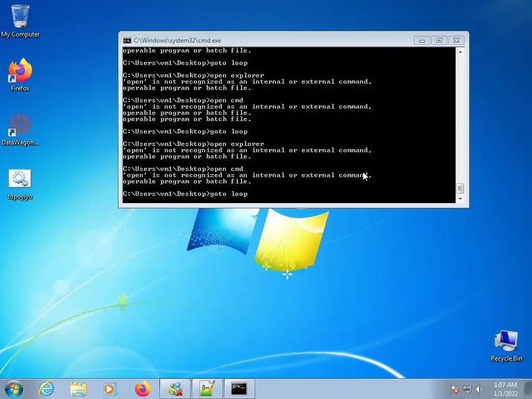Screen dimensions: 532x399
Task: Click the Show desktop strip at taskbar end
Action: [529, 389]
